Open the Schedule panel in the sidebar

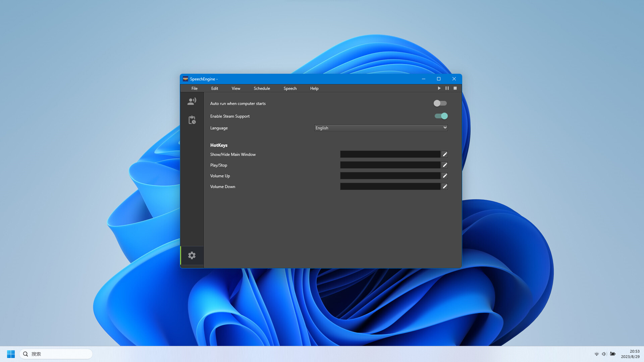pyautogui.click(x=192, y=120)
